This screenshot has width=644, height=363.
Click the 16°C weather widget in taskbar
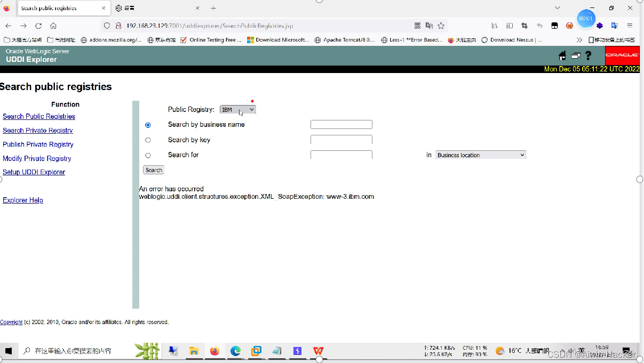522,351
